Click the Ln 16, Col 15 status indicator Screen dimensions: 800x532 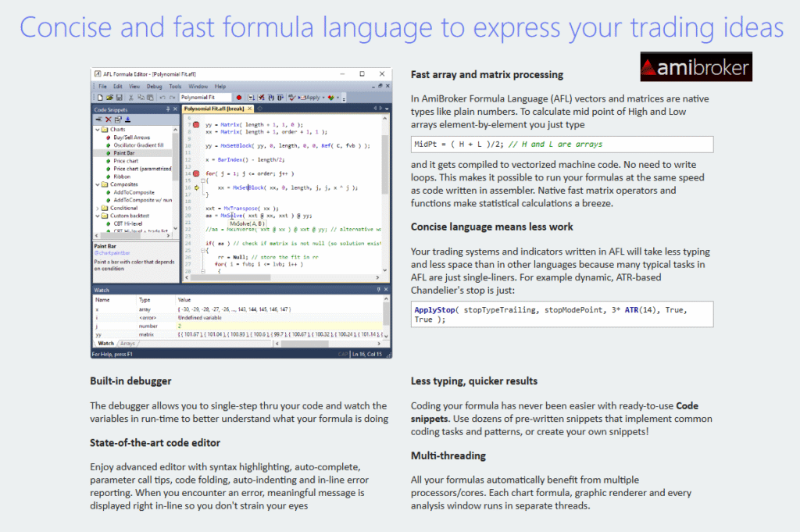pos(367,354)
